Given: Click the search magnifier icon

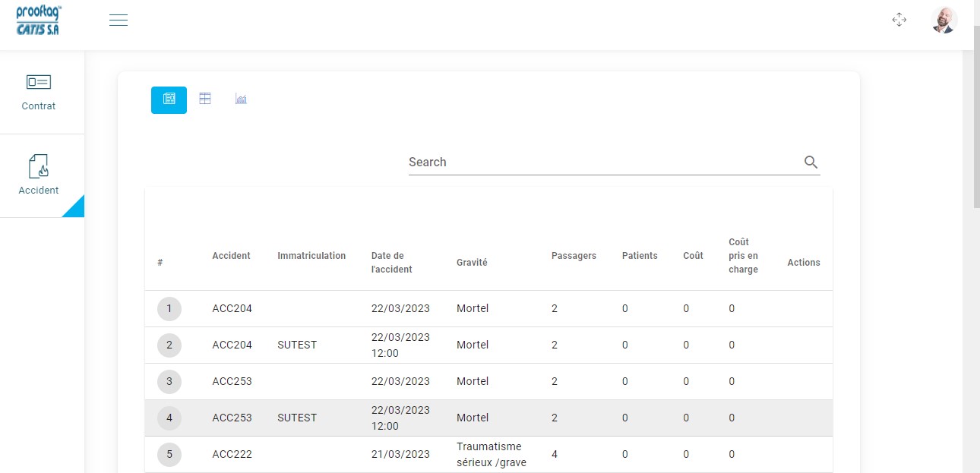Looking at the screenshot, I should pyautogui.click(x=811, y=162).
